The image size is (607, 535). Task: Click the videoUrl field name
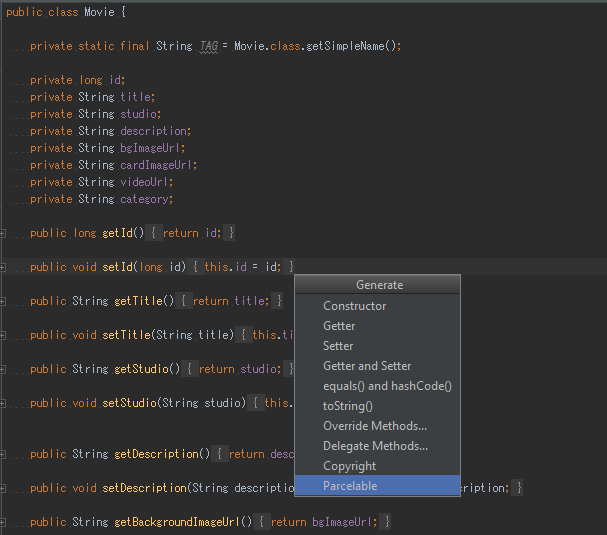144,182
